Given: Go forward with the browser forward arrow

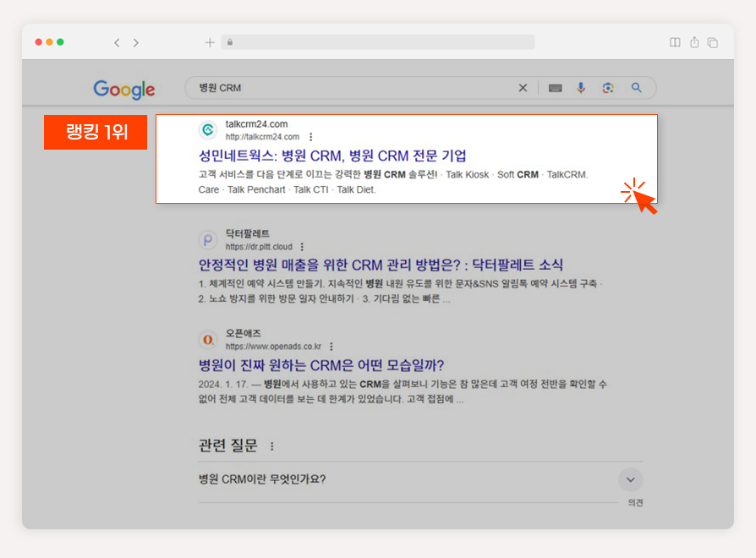Looking at the screenshot, I should coord(136,43).
